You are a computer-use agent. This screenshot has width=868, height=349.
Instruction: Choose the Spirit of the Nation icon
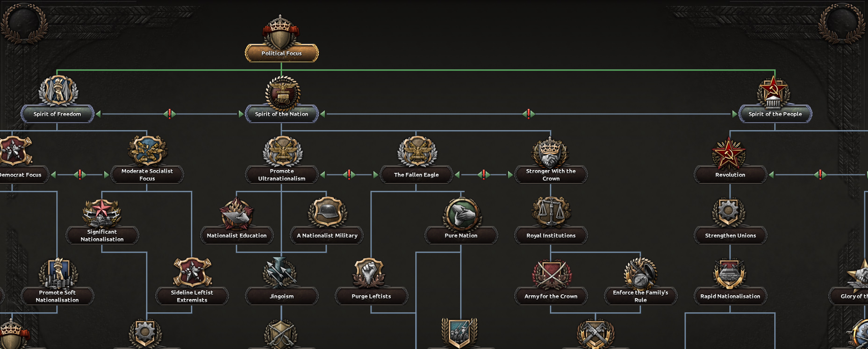(282, 93)
